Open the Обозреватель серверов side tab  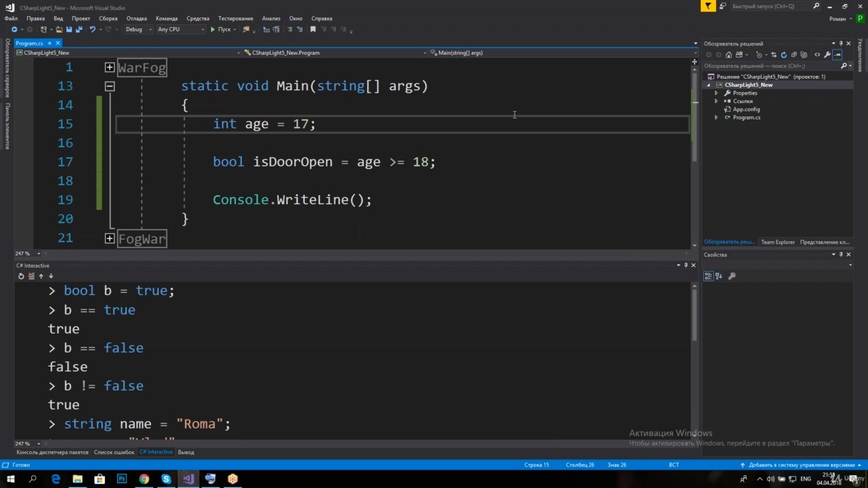tap(7, 68)
